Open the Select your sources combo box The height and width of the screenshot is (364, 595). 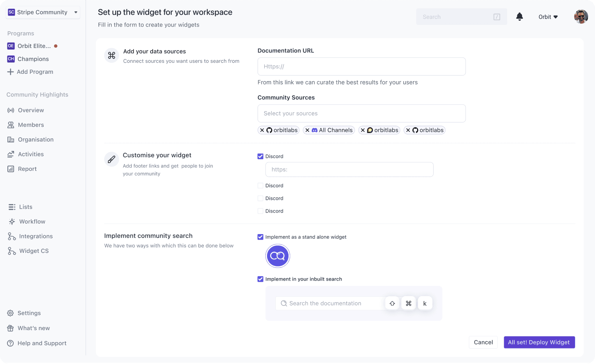(361, 114)
